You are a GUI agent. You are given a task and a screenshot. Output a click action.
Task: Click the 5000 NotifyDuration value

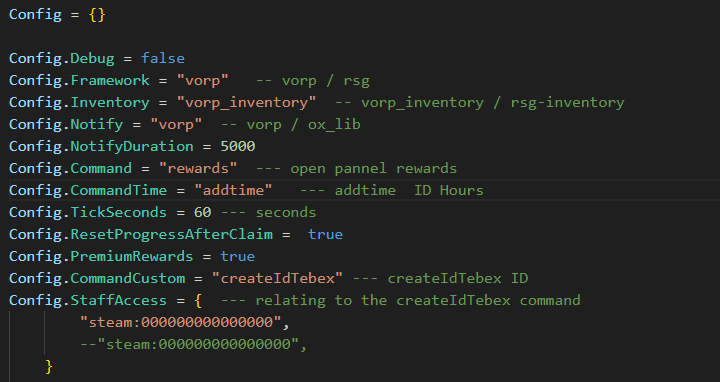tap(238, 146)
